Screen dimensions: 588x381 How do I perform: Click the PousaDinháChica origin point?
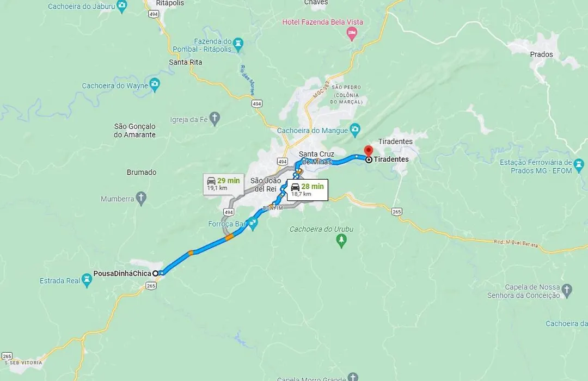155,273
